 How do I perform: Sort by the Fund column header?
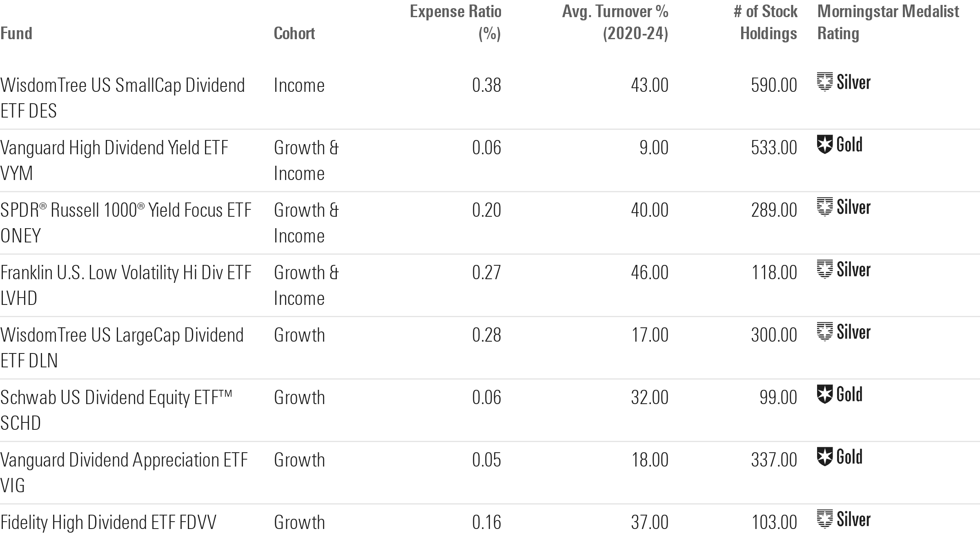(x=16, y=33)
